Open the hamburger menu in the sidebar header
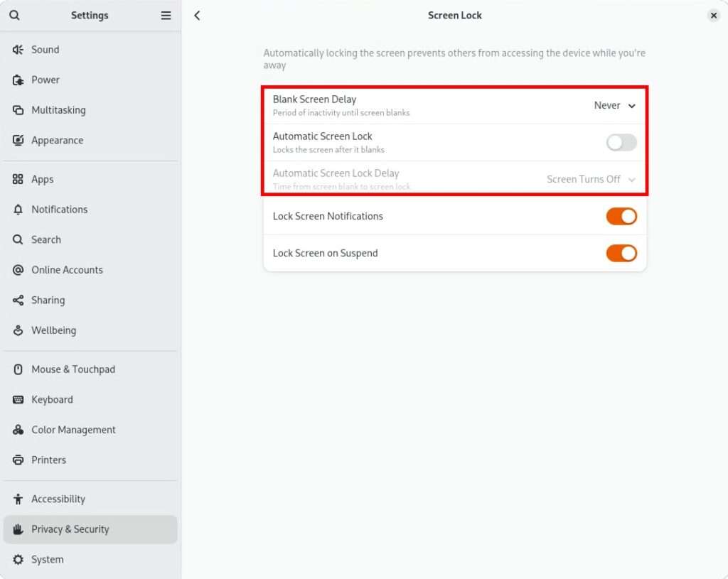Screen dimensions: 728x579 (166, 16)
